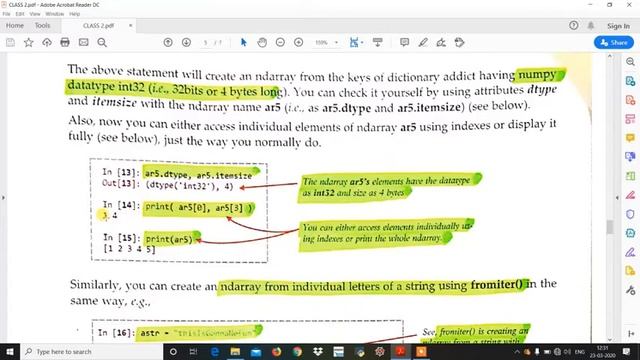Screen dimensions: 640x360
Task: Show hidden system tray icons chevron
Action: (517, 351)
